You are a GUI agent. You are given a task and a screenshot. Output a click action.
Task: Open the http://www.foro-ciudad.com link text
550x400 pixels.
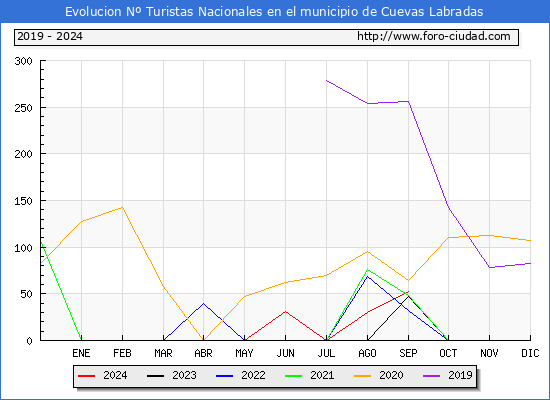pos(434,36)
